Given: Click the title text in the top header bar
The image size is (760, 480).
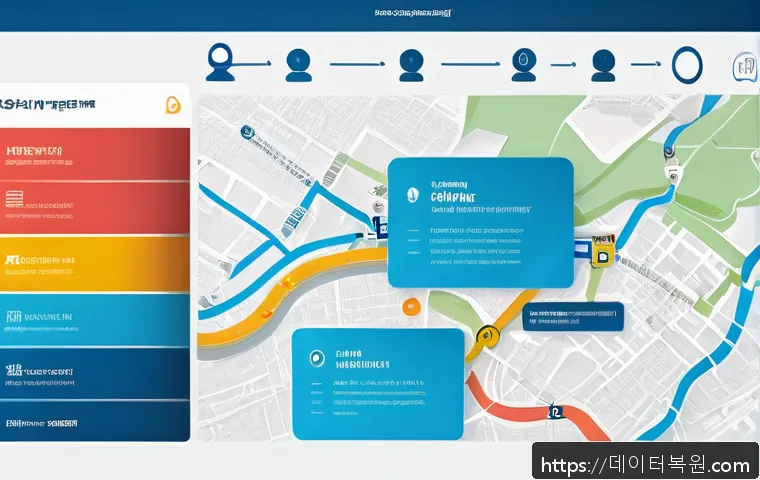Looking at the screenshot, I should tap(412, 14).
